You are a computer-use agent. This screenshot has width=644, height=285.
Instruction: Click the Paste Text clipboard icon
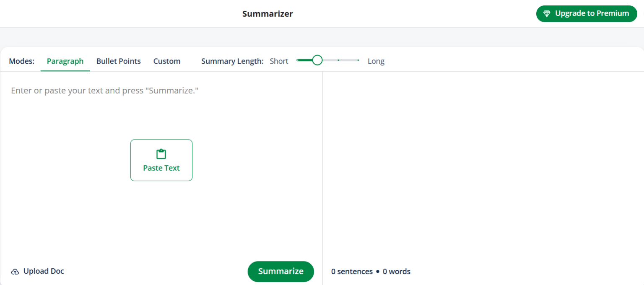click(x=161, y=154)
